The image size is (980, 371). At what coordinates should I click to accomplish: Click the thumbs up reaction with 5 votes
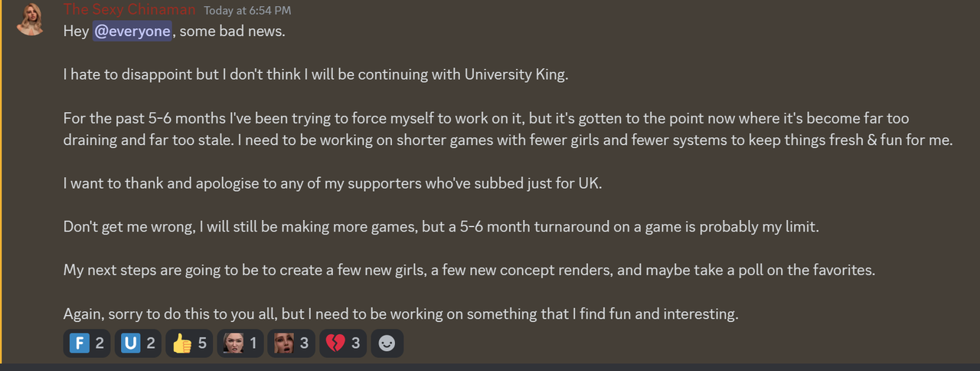189,343
